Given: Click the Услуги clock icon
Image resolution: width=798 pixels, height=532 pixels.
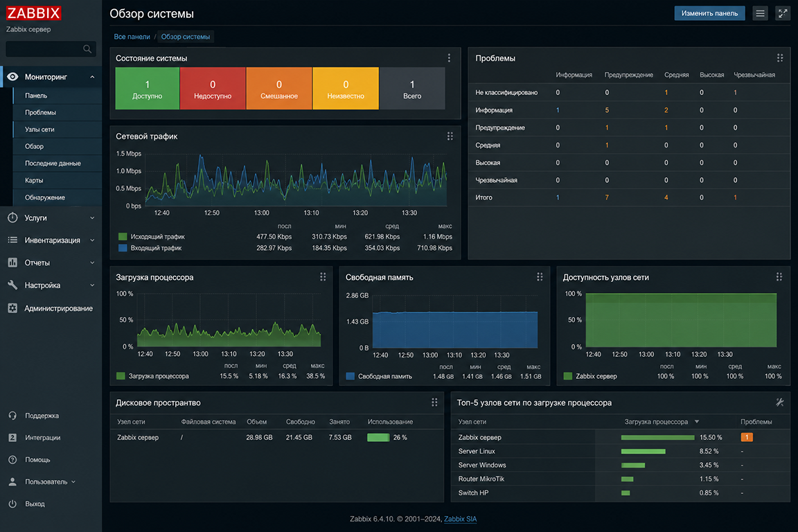Looking at the screenshot, I should (x=12, y=218).
